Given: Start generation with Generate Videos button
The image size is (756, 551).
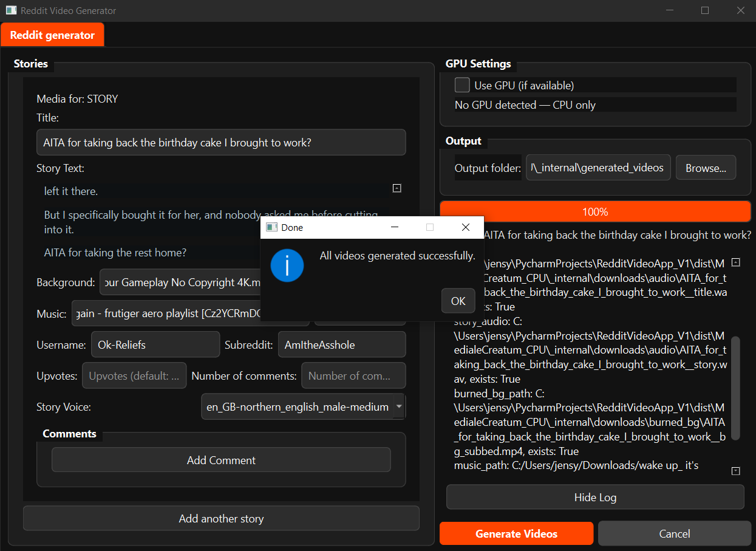Looking at the screenshot, I should coord(517,533).
